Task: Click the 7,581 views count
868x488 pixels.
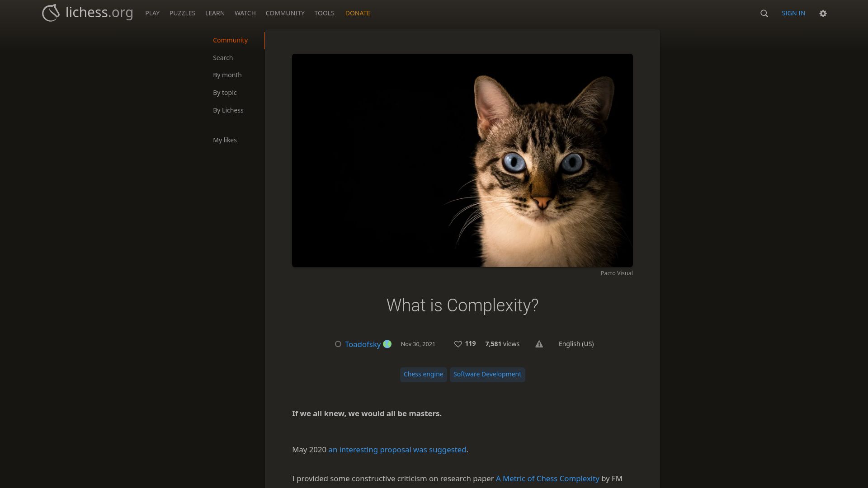Action: (502, 344)
